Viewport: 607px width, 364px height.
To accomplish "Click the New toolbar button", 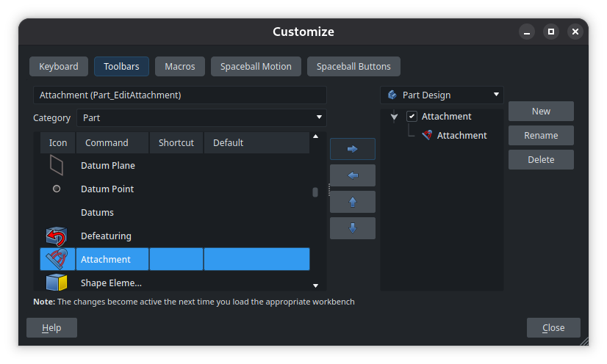I will [541, 112].
